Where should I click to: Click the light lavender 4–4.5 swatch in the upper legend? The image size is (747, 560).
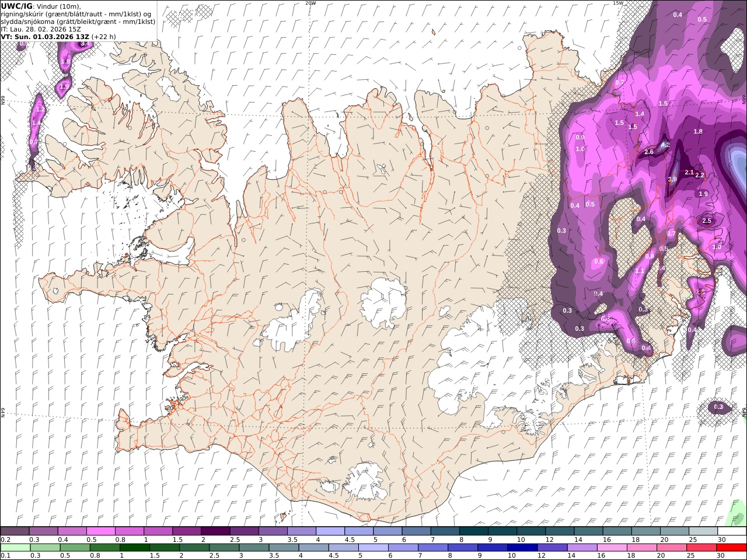[329, 531]
